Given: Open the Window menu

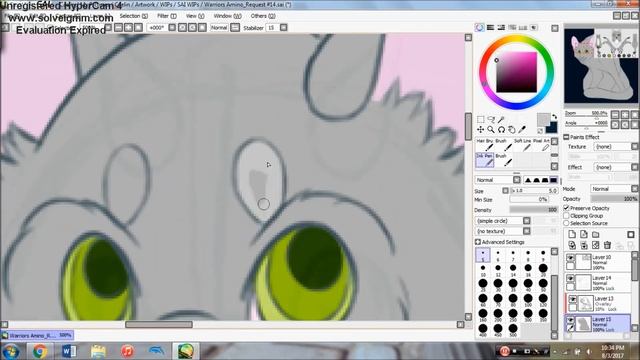Looking at the screenshot, I should point(227,16).
